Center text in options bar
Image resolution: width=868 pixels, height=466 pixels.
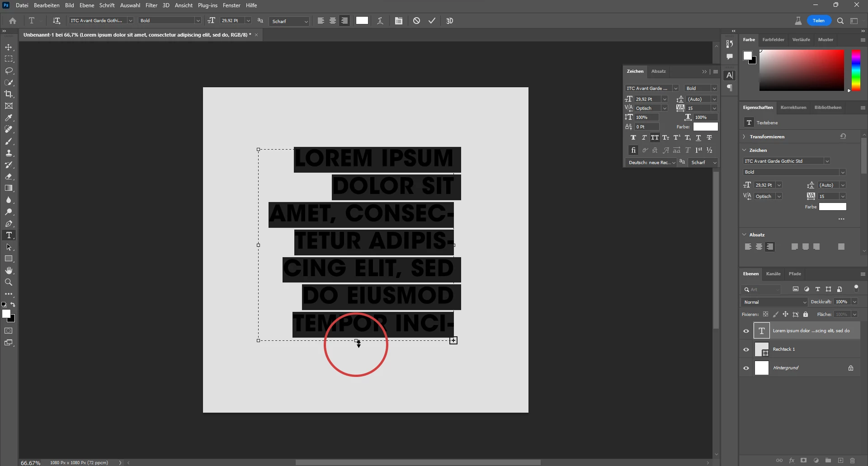333,21
